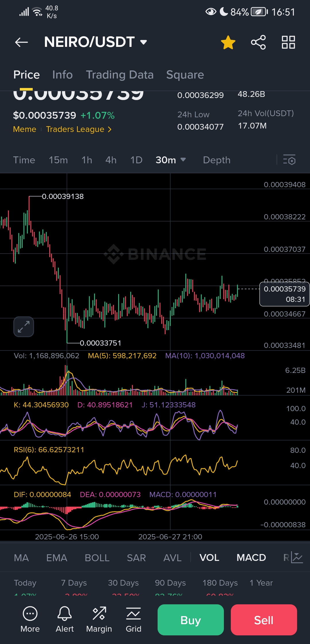Expand the 30m interval dropdown
Image resolution: width=310 pixels, height=644 pixels.
(171, 160)
